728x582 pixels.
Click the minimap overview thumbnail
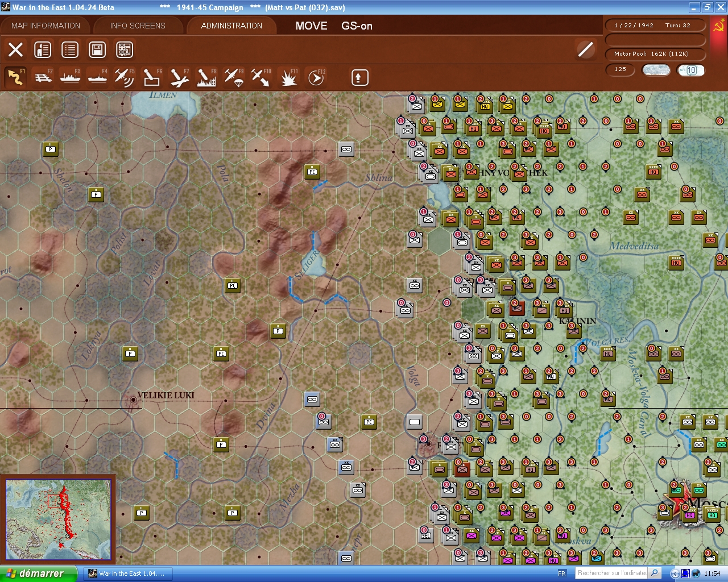pos(58,519)
